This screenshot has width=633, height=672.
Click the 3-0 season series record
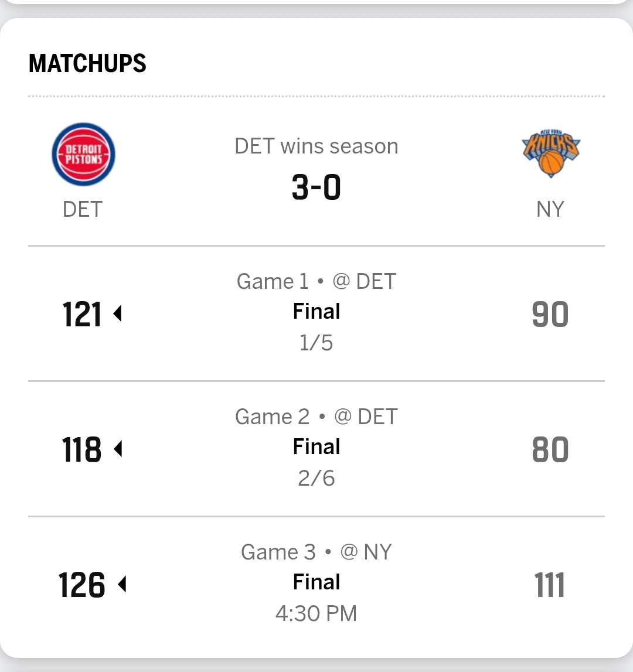[316, 187]
